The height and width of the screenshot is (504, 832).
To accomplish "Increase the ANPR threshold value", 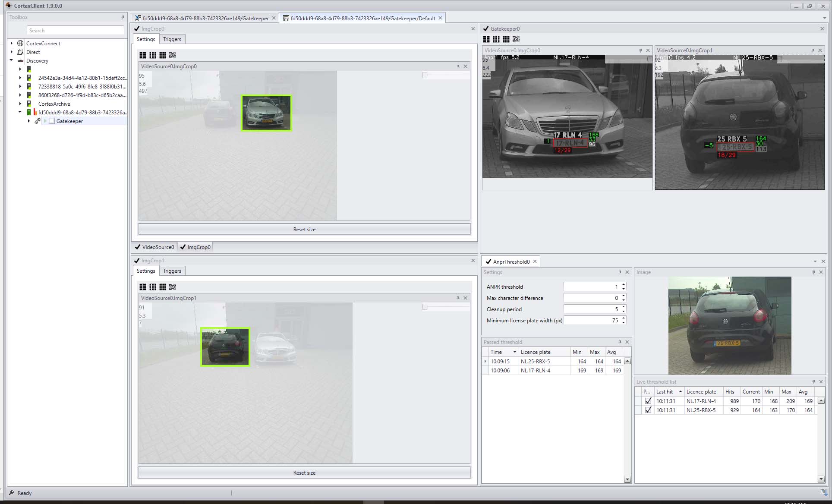I will 624,285.
